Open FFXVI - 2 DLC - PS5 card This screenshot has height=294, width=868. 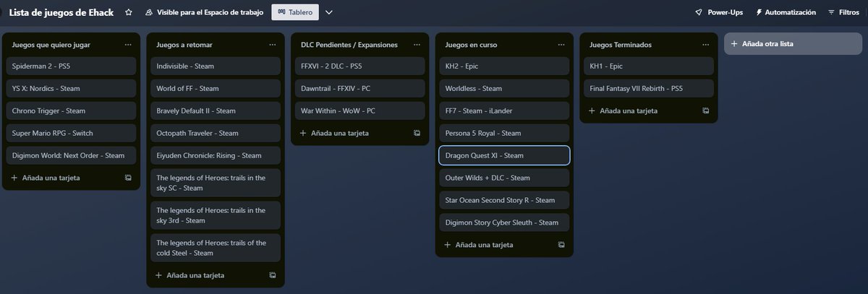[360, 66]
